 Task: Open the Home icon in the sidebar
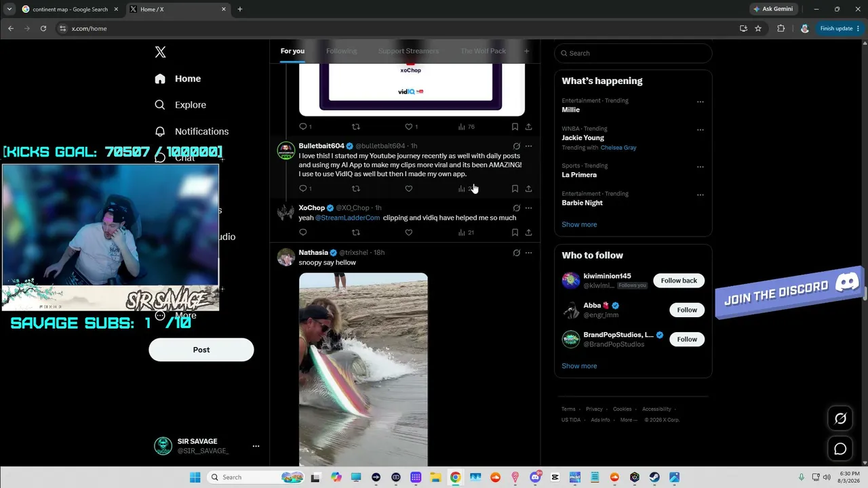pos(160,79)
